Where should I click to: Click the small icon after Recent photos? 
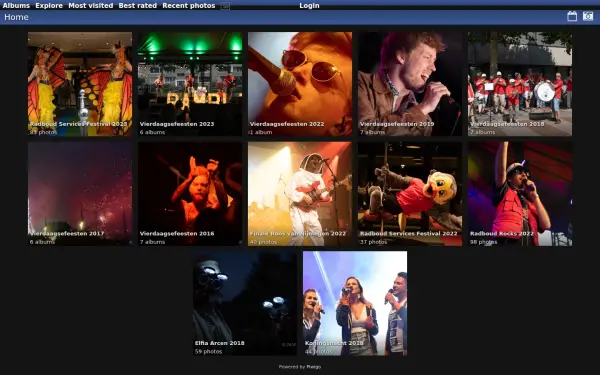[225, 6]
